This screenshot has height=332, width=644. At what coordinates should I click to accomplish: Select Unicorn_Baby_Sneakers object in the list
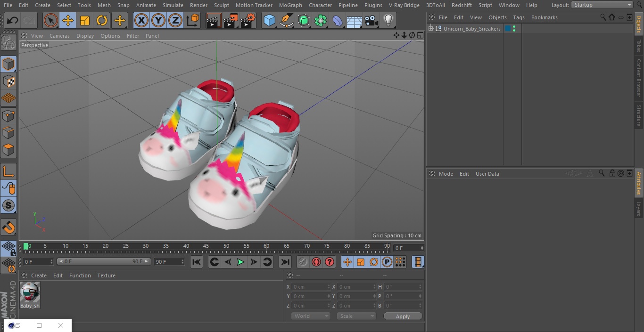tap(472, 29)
